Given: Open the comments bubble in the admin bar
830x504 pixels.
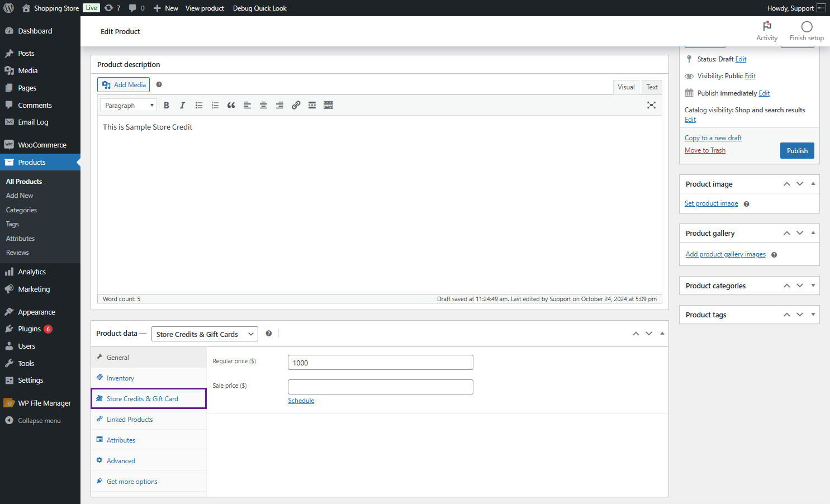Looking at the screenshot, I should pyautogui.click(x=136, y=8).
